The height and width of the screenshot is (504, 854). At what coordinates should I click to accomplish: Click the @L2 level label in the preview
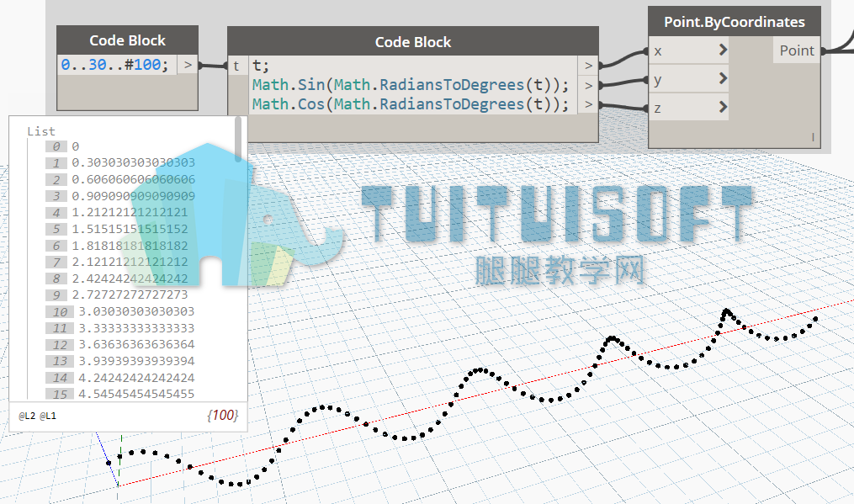tap(27, 416)
